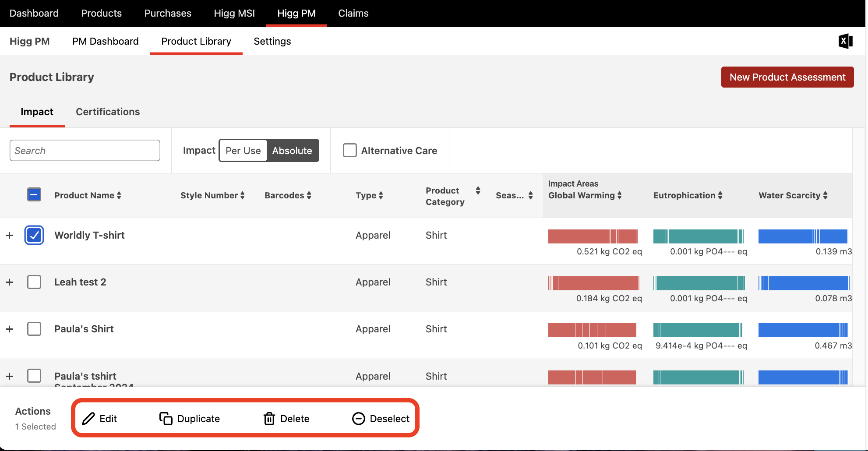
Task: Sort the Product Category column
Action: (478, 190)
